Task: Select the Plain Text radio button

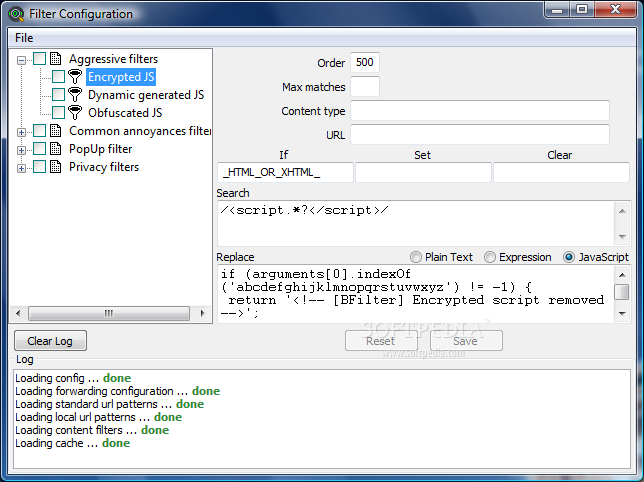Action: (x=416, y=257)
